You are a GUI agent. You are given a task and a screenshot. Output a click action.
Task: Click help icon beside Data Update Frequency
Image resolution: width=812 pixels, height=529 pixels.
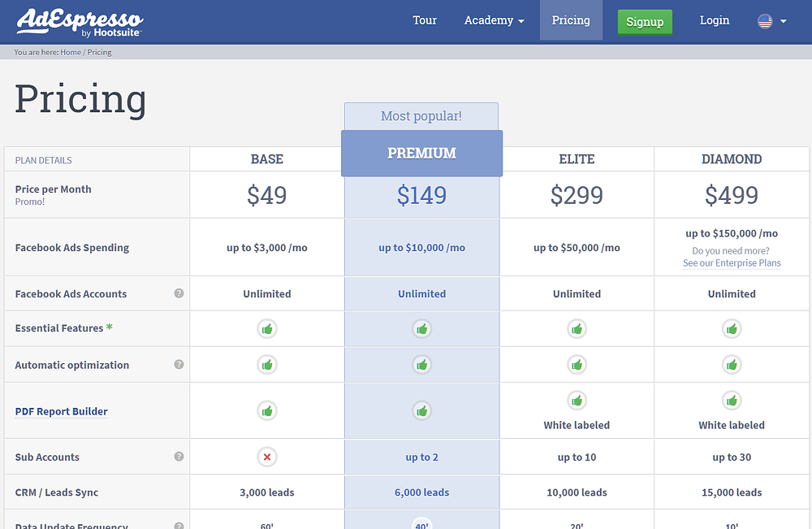(x=179, y=526)
